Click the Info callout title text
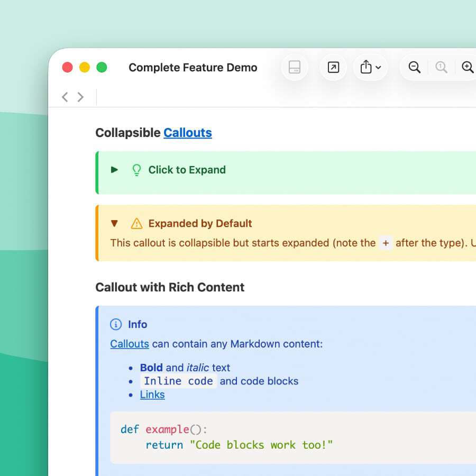The width and height of the screenshot is (476, 476). 138,325
